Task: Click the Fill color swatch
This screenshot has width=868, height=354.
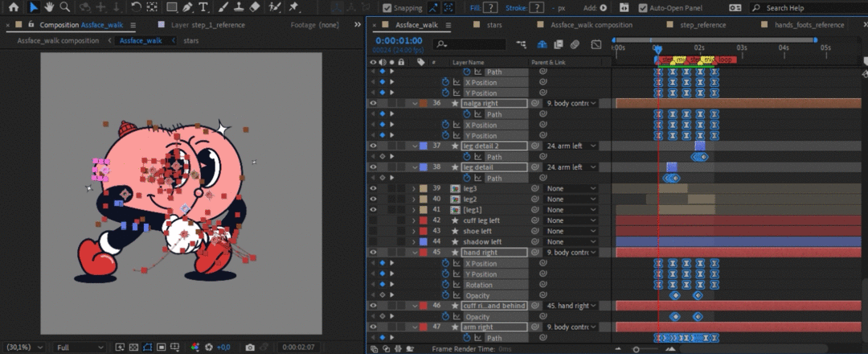Action: pyautogui.click(x=490, y=8)
